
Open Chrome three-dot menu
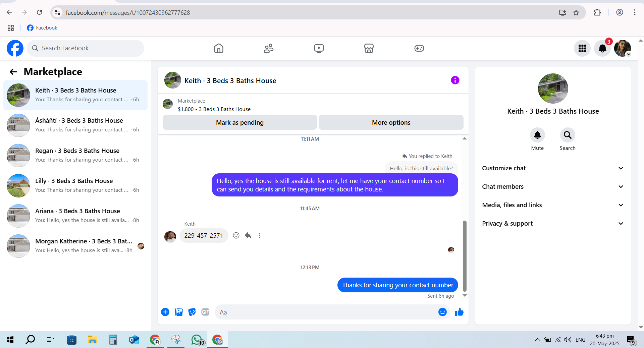(x=635, y=12)
